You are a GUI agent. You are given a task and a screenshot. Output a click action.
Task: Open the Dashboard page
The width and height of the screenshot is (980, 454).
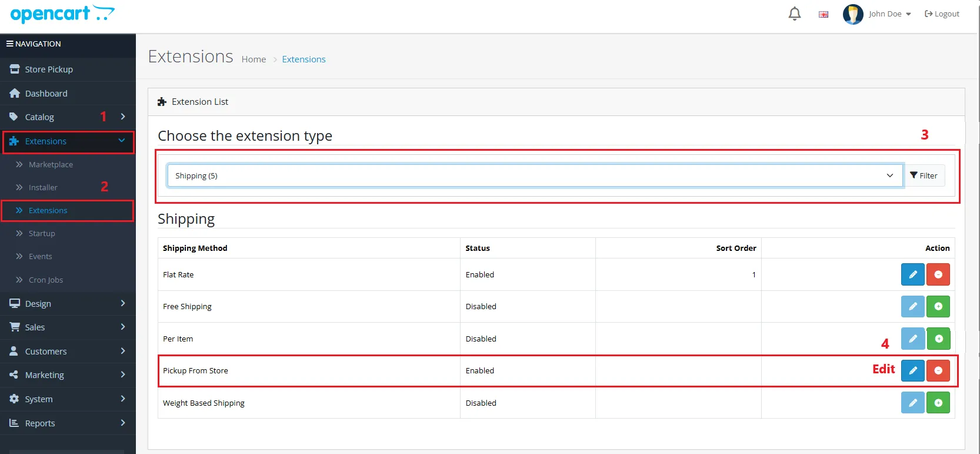(x=46, y=94)
